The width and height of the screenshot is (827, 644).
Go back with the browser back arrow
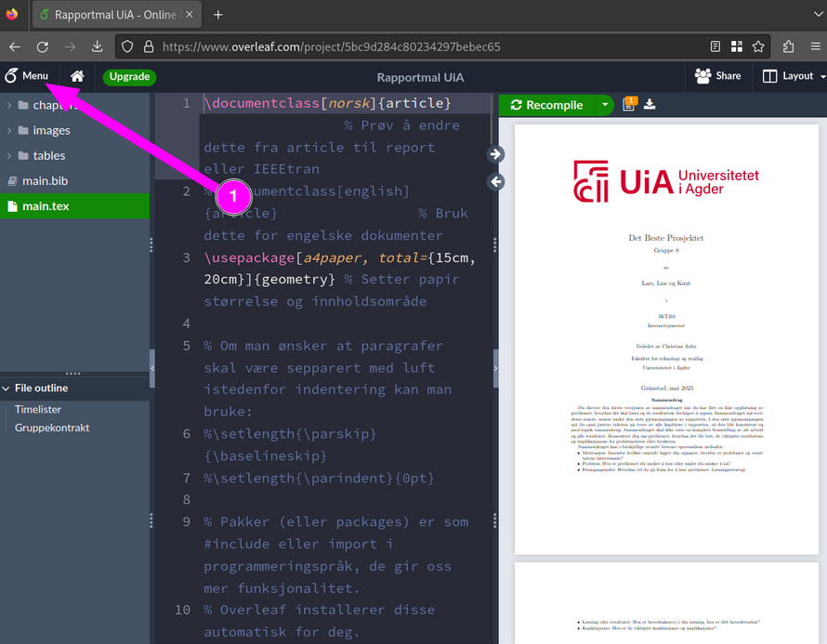click(15, 46)
